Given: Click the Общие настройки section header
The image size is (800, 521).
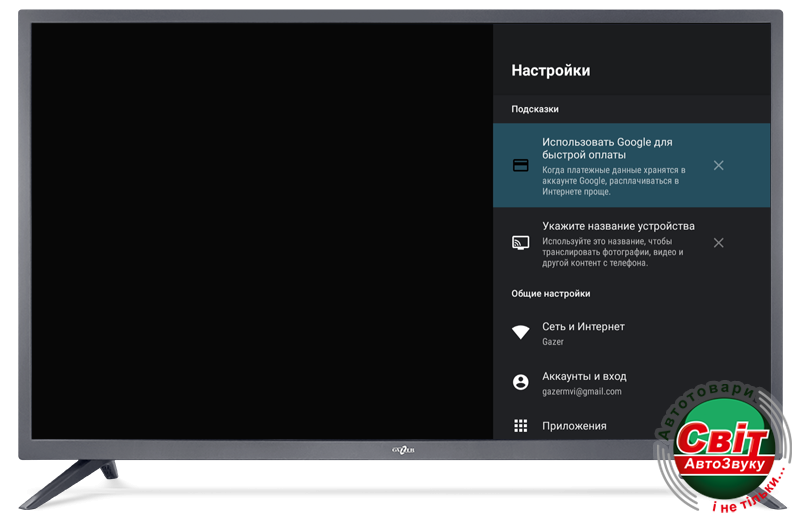Looking at the screenshot, I should coord(550,294).
